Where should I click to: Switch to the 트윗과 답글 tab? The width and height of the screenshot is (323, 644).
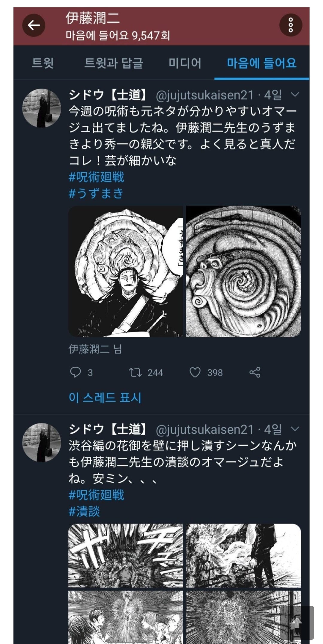114,63
